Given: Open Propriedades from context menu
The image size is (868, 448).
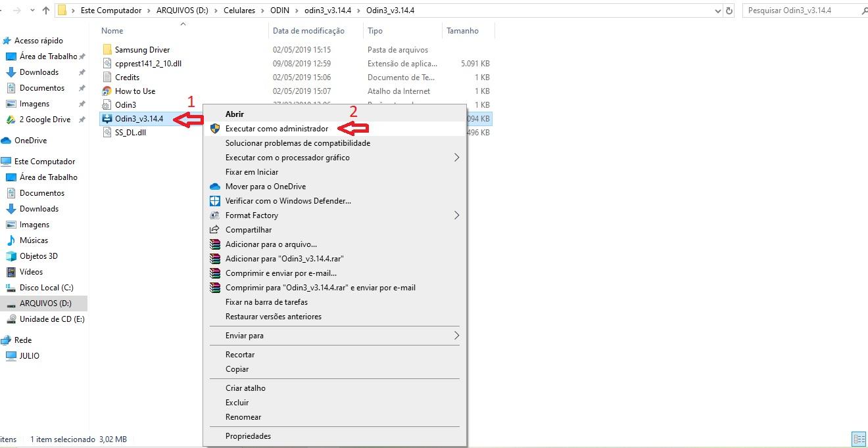Looking at the screenshot, I should click(x=335, y=436).
